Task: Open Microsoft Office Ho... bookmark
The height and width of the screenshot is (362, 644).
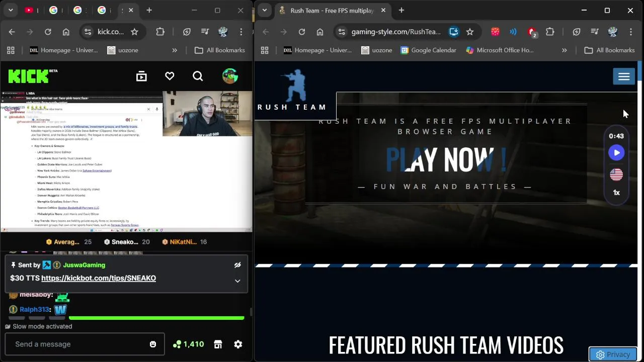Action: [x=500, y=50]
